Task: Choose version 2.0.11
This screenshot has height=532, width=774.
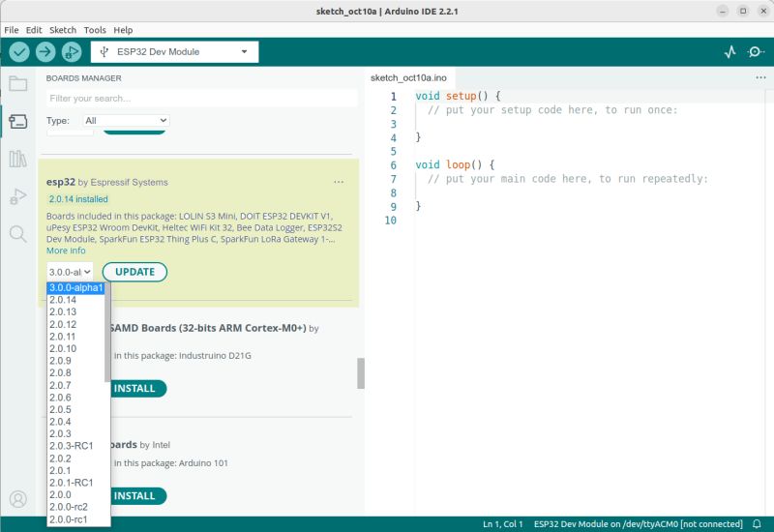Action: [x=75, y=337]
